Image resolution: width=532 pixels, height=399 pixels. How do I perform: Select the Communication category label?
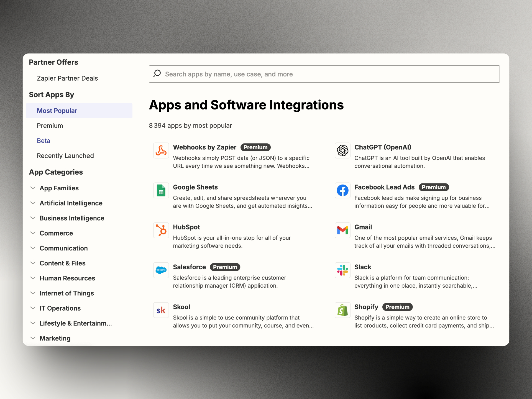(x=63, y=248)
